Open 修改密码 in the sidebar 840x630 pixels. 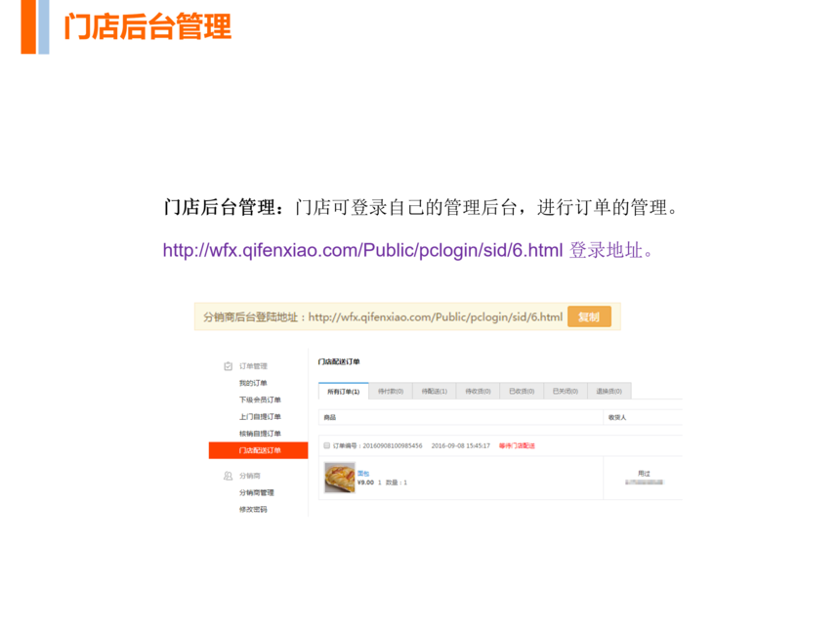click(x=253, y=510)
